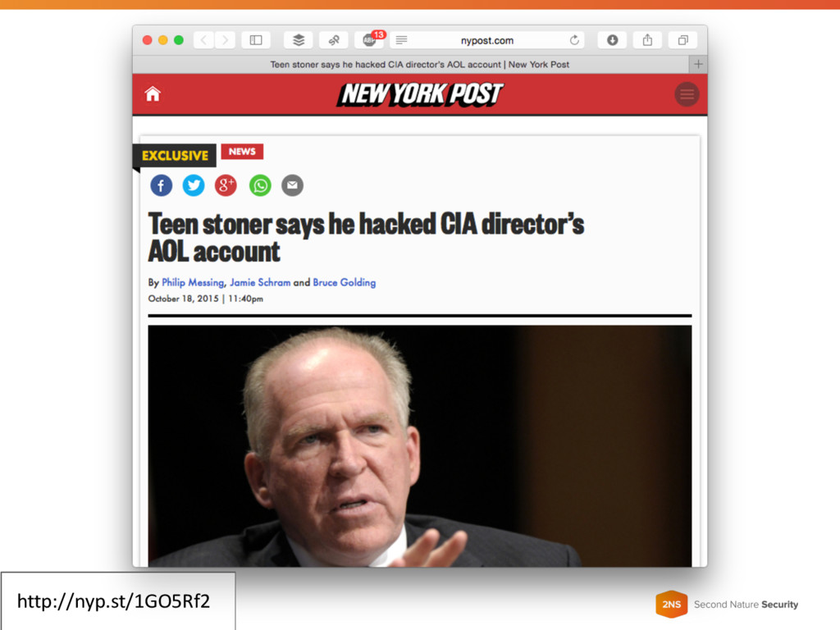Viewport: 840px width, 630px height.
Task: Open author link Bruce Golding
Action: 345,282
